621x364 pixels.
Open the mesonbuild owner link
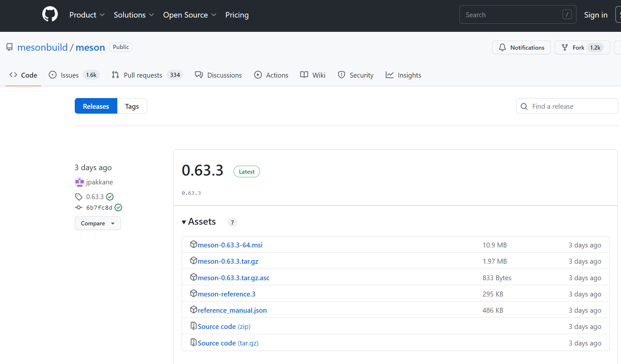pyautogui.click(x=43, y=47)
